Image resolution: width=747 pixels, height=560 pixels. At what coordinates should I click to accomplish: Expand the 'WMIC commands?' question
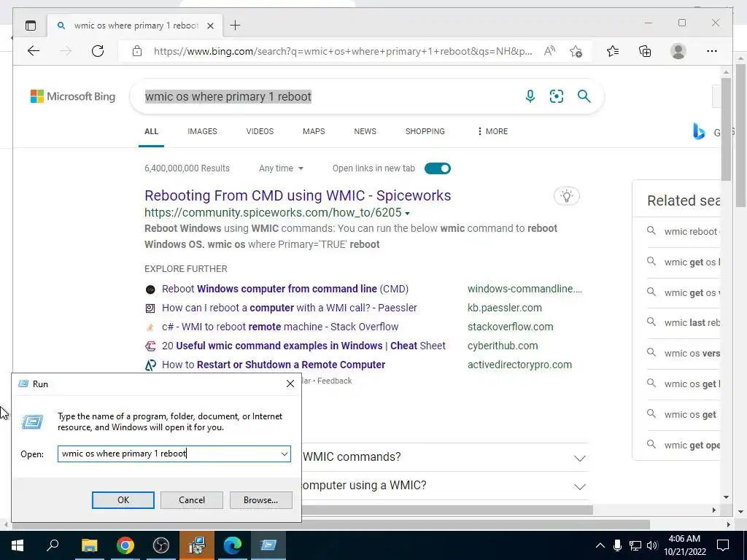coord(579,458)
